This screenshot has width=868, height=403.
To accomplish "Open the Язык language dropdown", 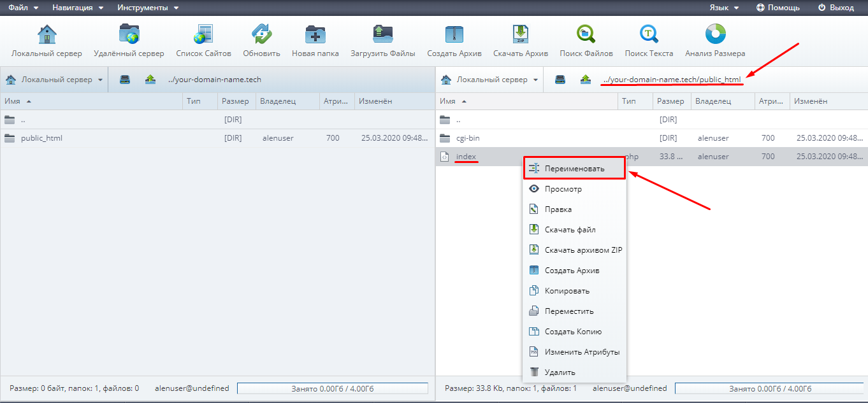I will 724,8.
